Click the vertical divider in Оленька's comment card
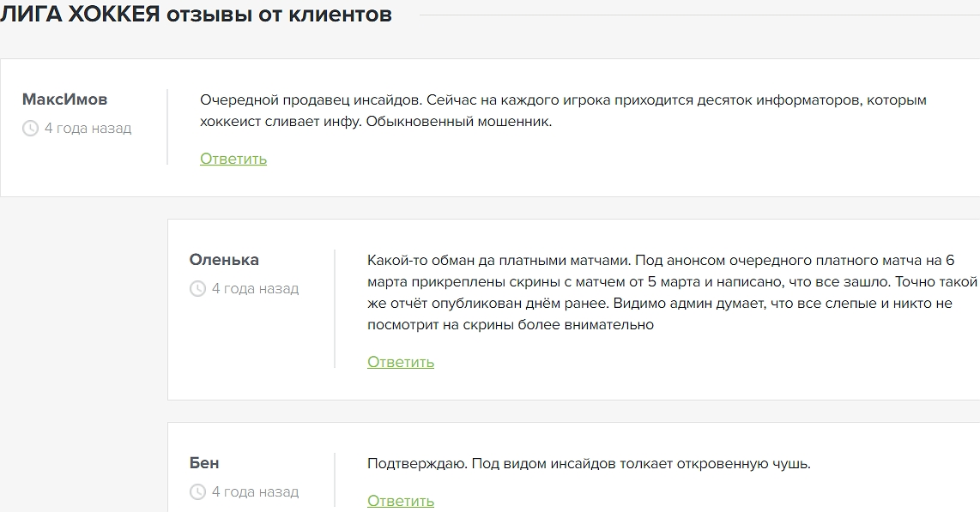The height and width of the screenshot is (512, 980). (x=335, y=309)
